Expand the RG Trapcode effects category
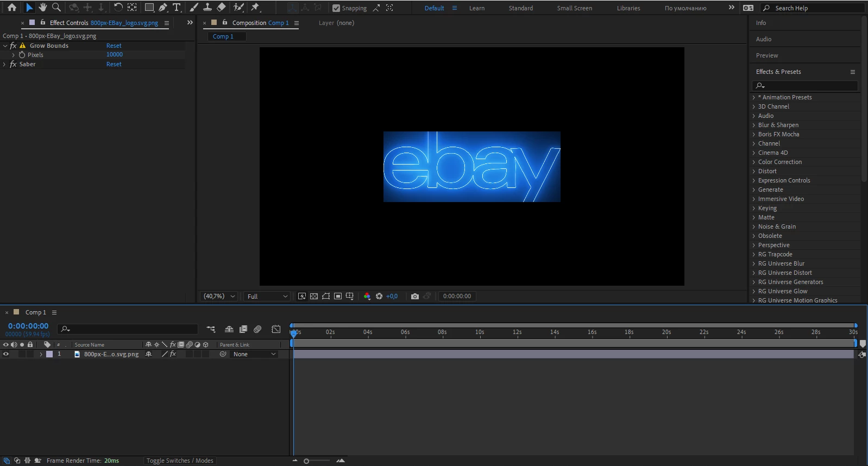868x466 pixels. 754,254
